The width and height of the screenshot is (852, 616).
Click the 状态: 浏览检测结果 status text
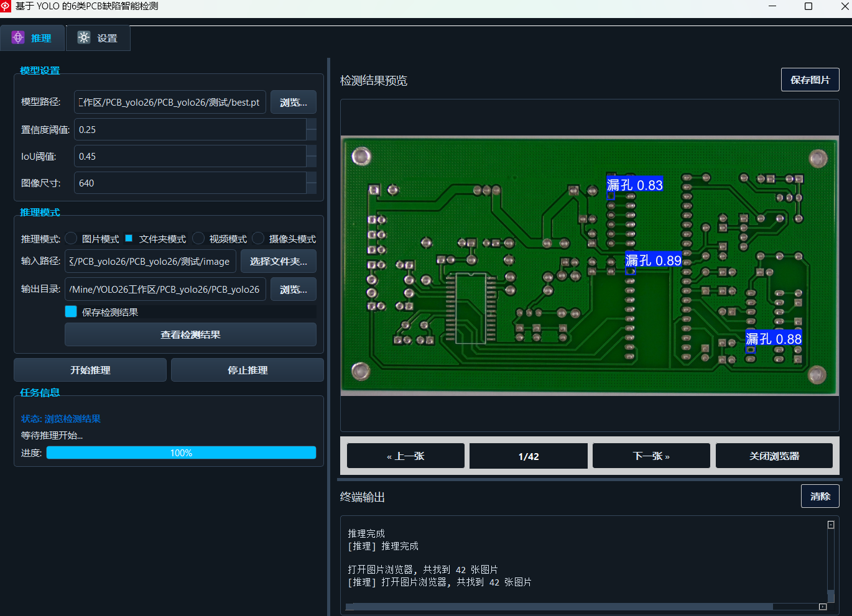click(61, 418)
